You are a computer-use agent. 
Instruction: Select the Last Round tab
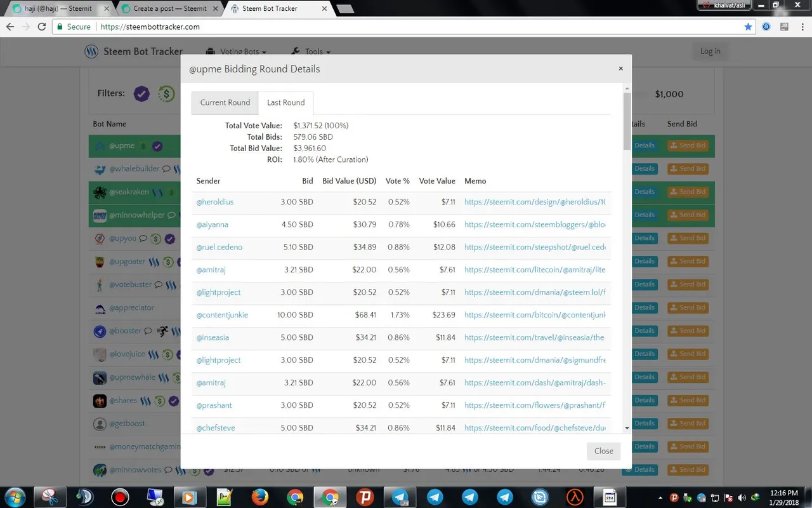[x=286, y=102]
